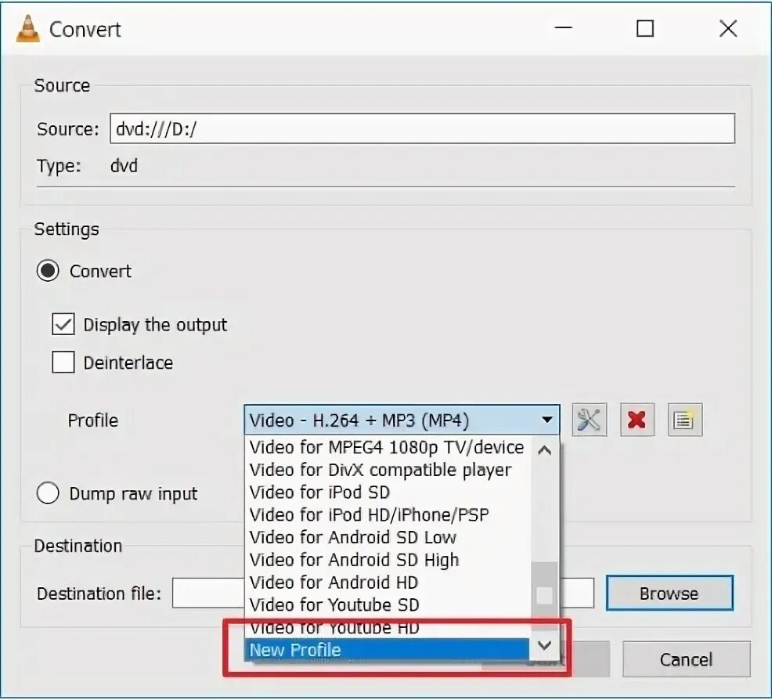This screenshot has width=772, height=700.
Task: Click the edit selected profile wrench icon
Action: [x=590, y=420]
